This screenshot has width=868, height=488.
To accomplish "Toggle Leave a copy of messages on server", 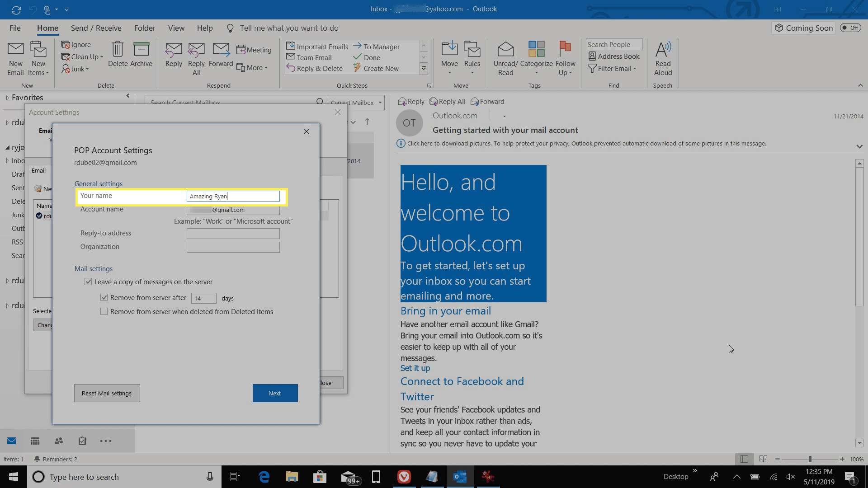I will point(88,282).
